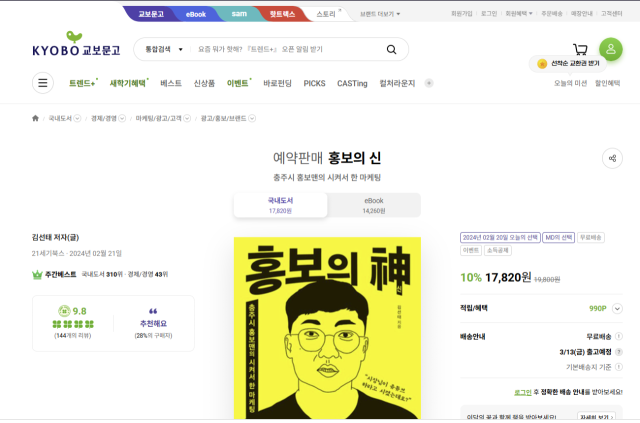Expand the 적립/혜택 990P chevron

tap(617, 309)
